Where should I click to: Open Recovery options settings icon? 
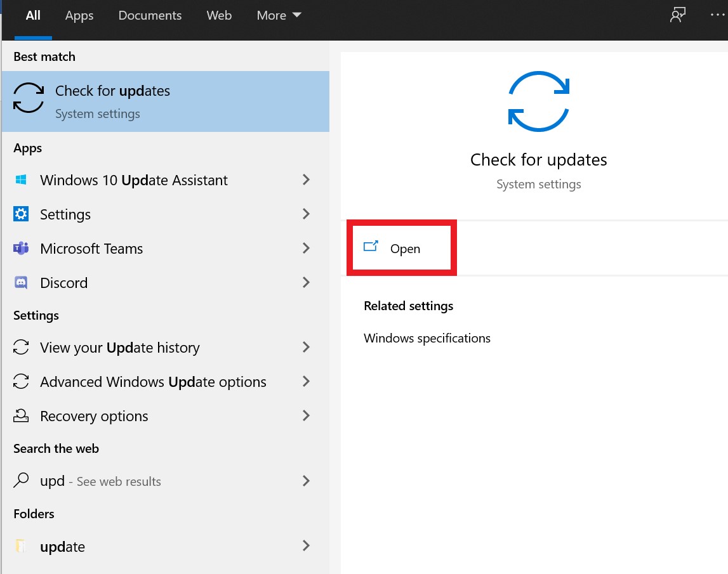click(x=21, y=416)
